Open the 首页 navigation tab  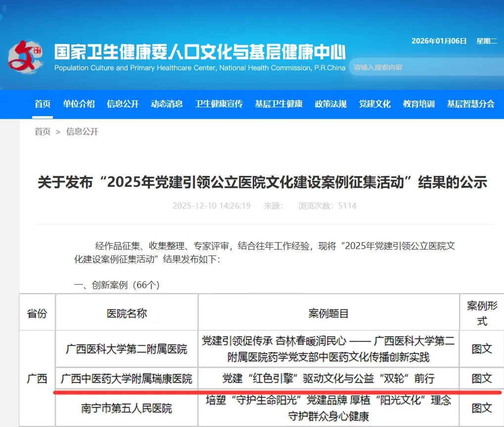click(42, 104)
